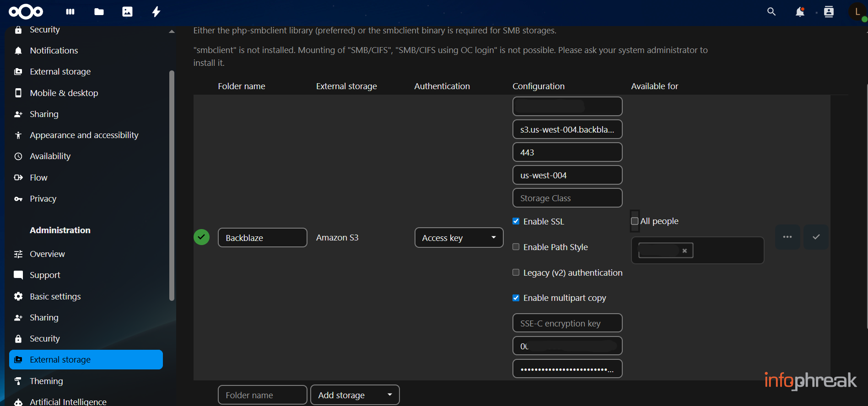Click the sidebar scrollbar thumb
This screenshot has width=868, height=406.
(172, 185)
